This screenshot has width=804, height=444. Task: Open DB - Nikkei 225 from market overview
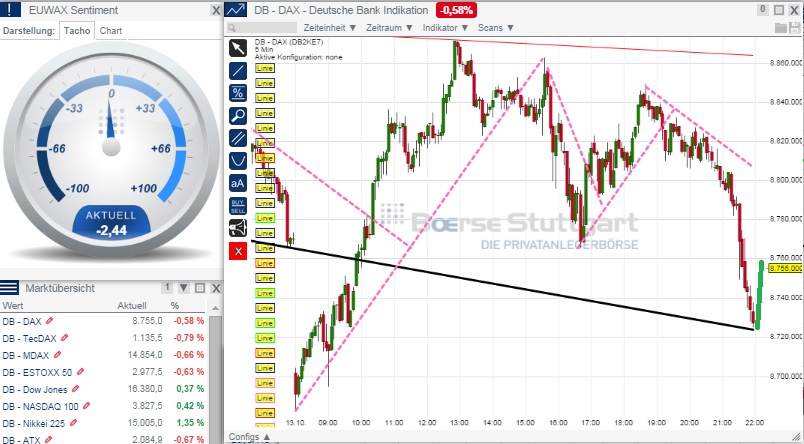coord(34,423)
